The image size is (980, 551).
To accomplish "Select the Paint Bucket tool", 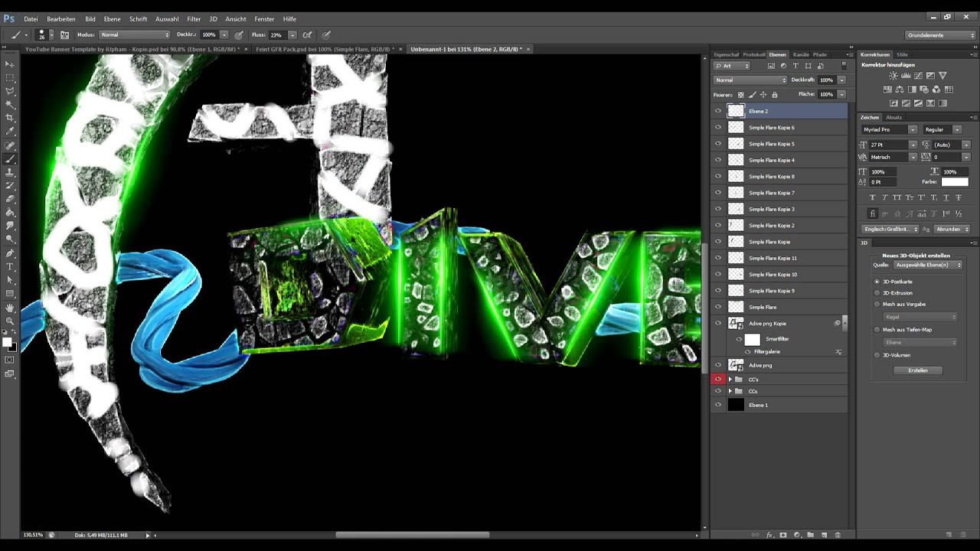I will 10,212.
